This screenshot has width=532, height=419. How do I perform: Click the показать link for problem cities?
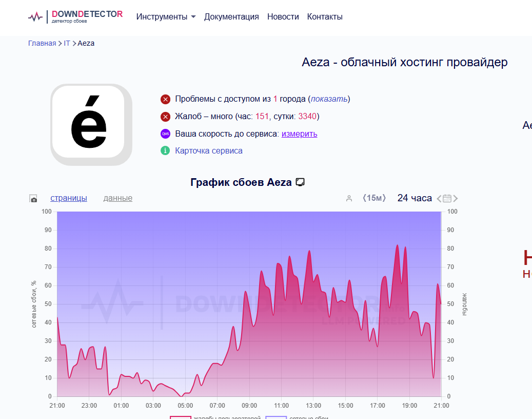coord(329,99)
